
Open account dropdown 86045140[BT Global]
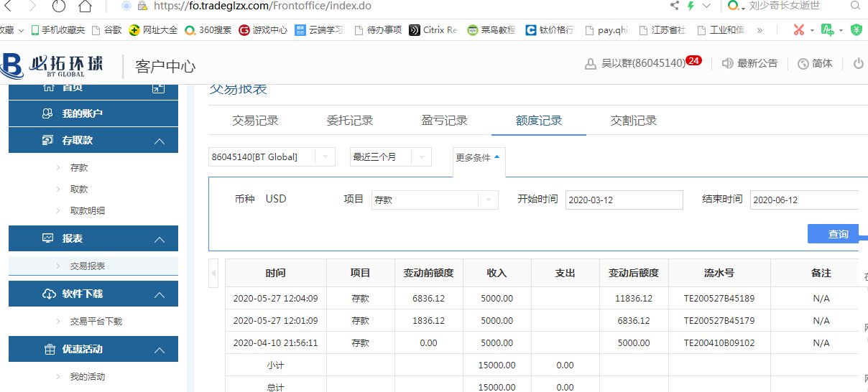coord(272,157)
